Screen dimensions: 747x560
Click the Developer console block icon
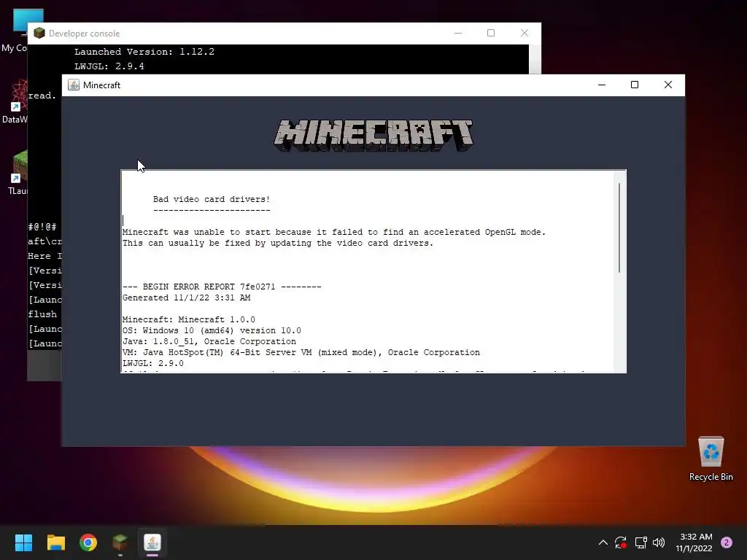click(x=39, y=33)
